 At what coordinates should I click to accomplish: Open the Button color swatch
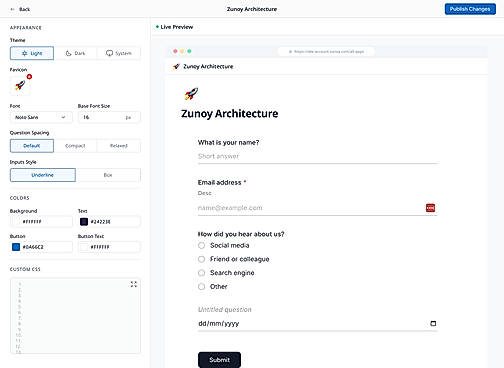(x=16, y=247)
